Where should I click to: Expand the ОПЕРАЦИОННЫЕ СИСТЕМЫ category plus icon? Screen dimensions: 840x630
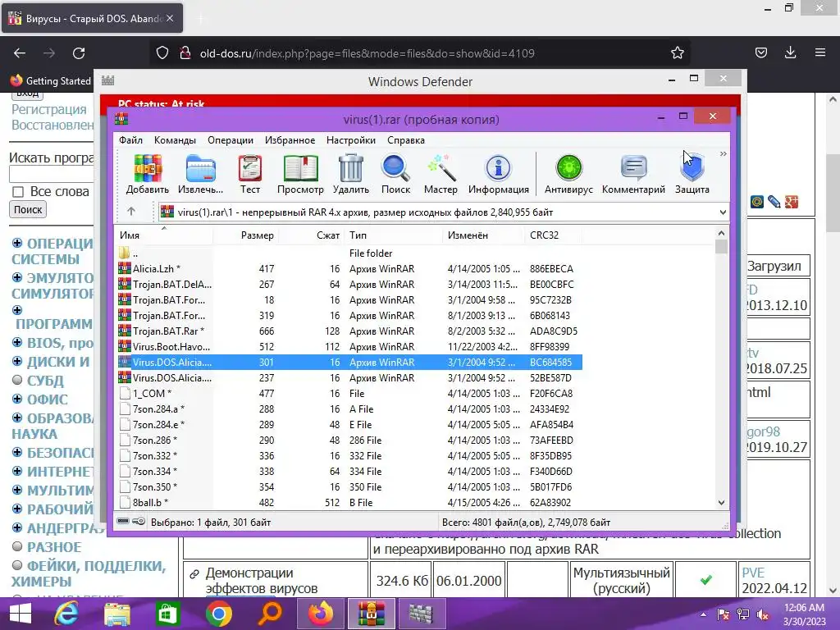click(x=17, y=243)
